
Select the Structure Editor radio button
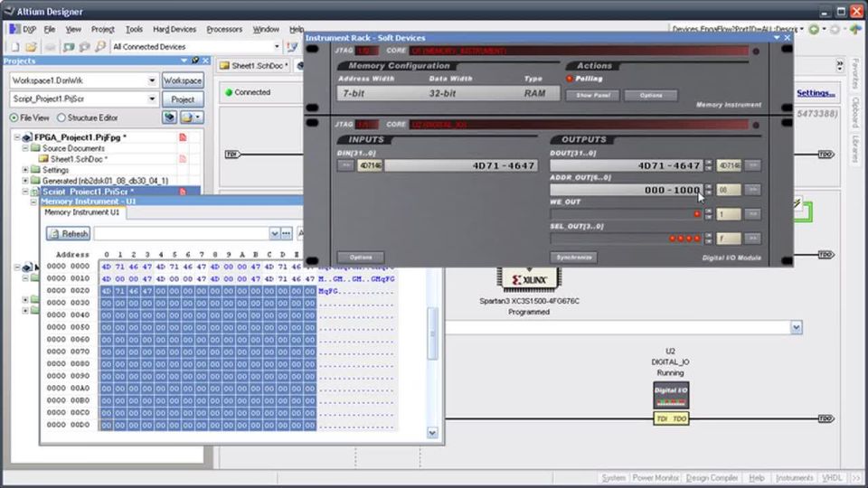tap(61, 117)
